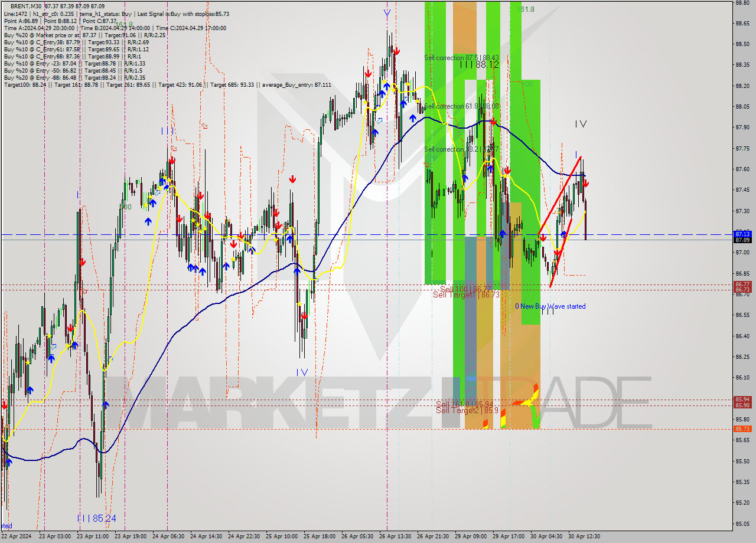Click the 'average_Buy_entry: 87.111' text
This screenshot has height=543, width=756.
click(297, 85)
